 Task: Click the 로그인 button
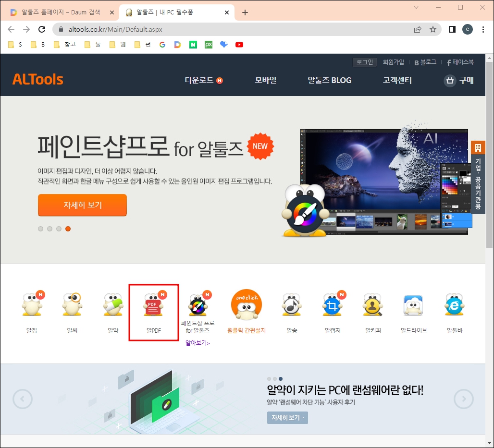pyautogui.click(x=365, y=62)
